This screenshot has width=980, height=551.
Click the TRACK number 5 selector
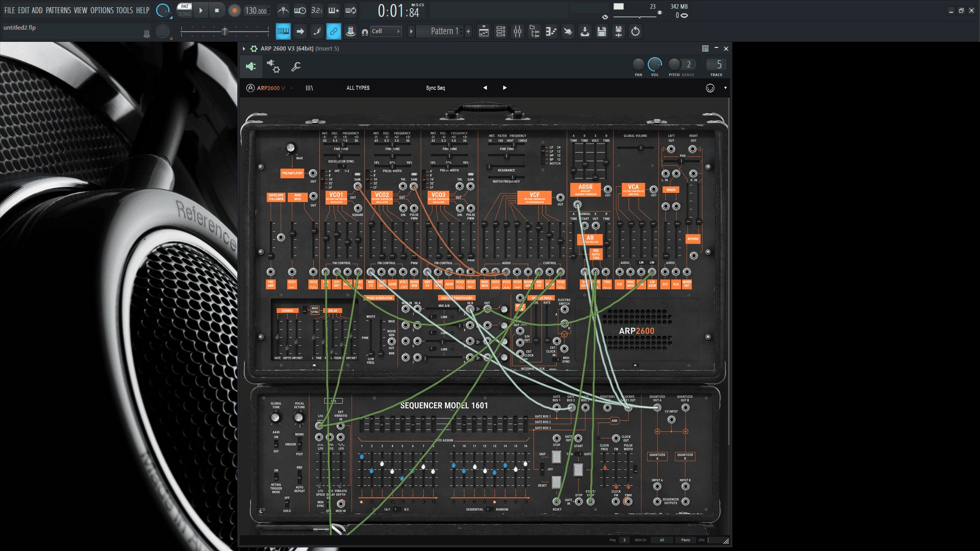click(716, 64)
